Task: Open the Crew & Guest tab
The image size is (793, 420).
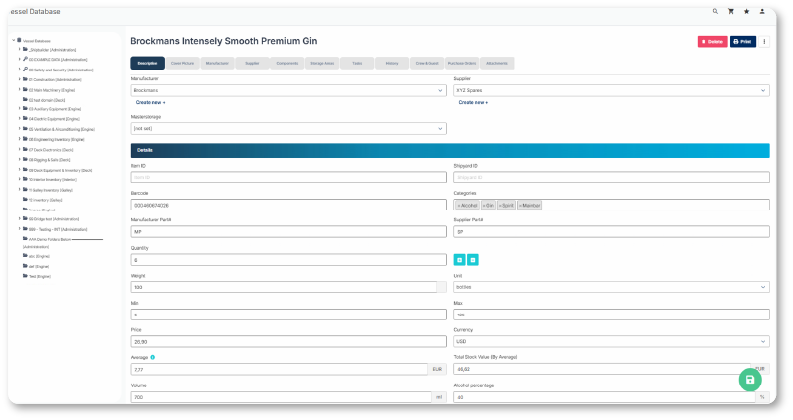Action: click(x=427, y=63)
